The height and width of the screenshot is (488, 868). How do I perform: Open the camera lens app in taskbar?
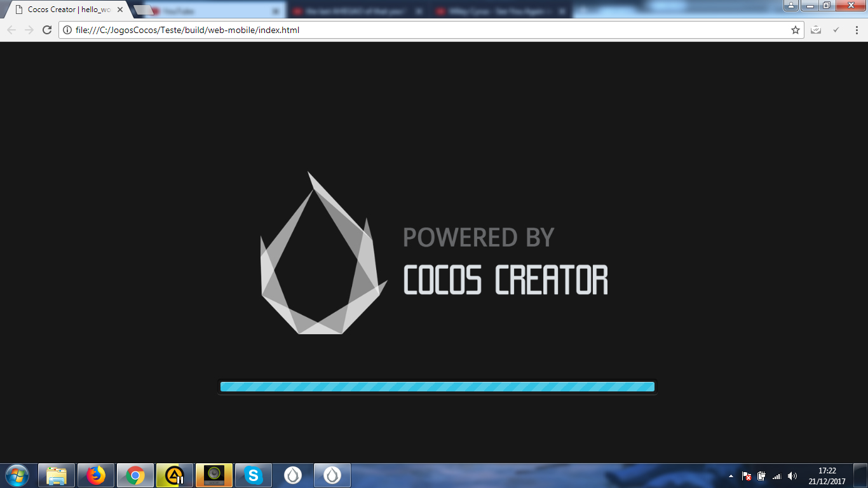click(214, 475)
